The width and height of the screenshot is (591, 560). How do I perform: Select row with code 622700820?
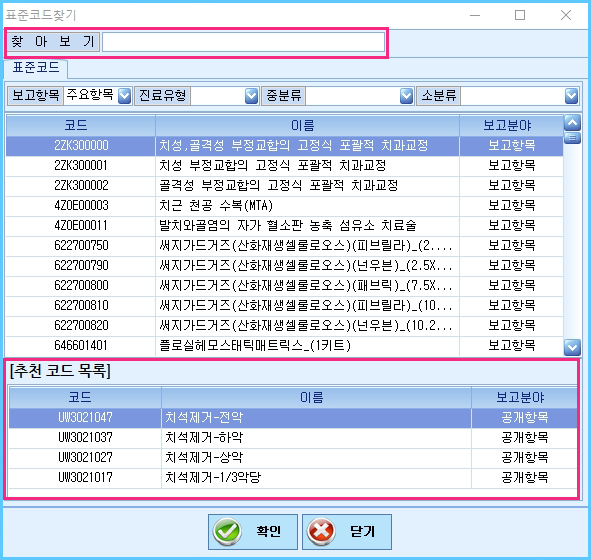click(x=285, y=325)
